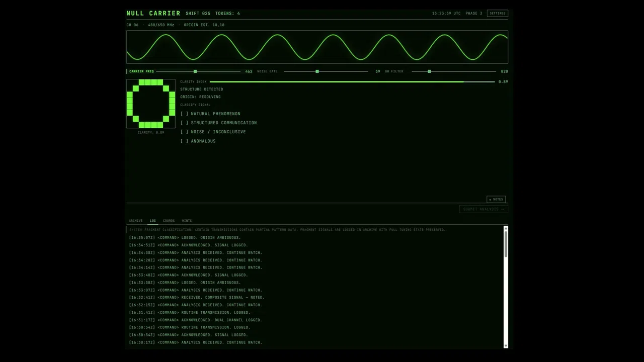Click the STRUCTURE DETECTED status line

(202, 89)
